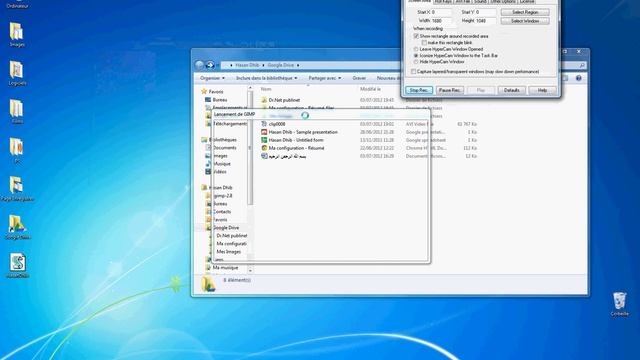The height and width of the screenshot is (360, 640).
Task: Select the Sample presentation file icon
Action: [x=264, y=132]
